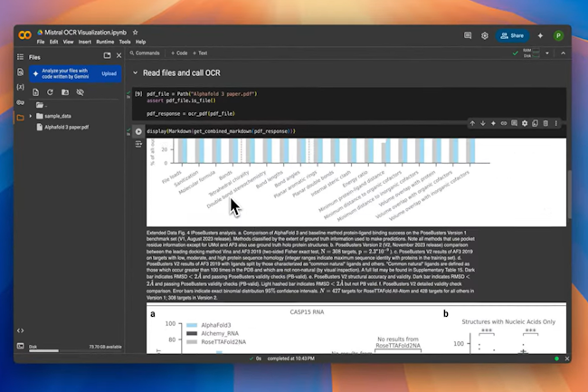588x392 pixels.
Task: Open notebook settings gear in header
Action: (x=485, y=35)
